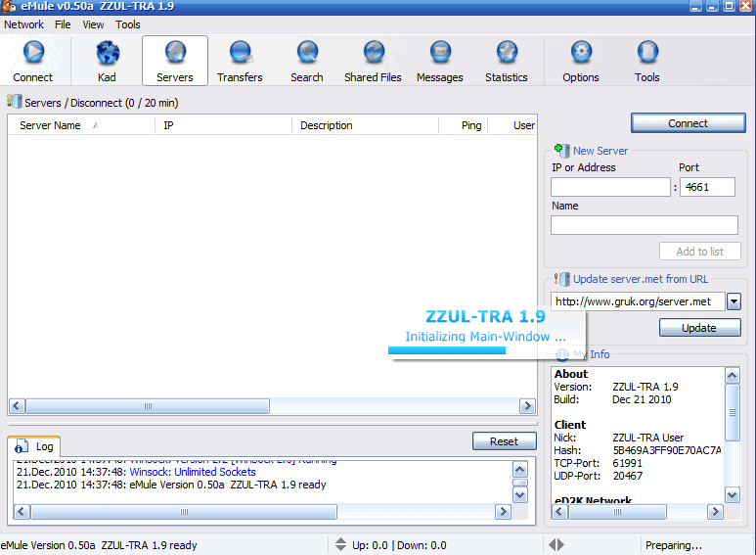Screen dimensions: 756x555
Task: Click the Log tab icon
Action: pos(22,446)
